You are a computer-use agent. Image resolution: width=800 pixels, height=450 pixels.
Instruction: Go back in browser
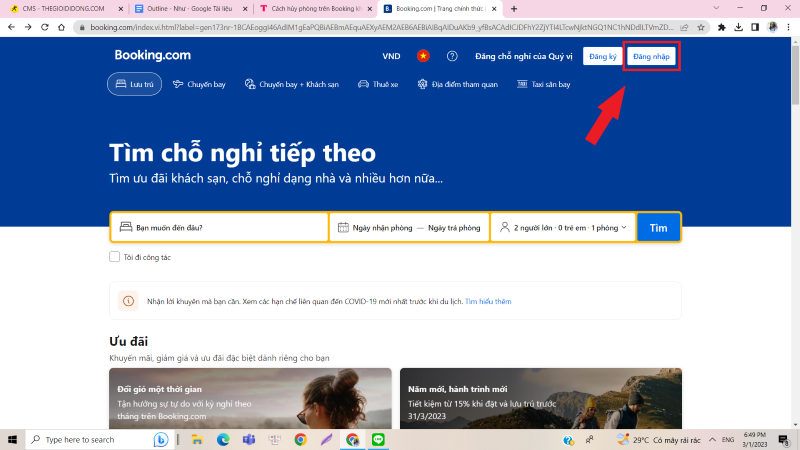11,27
